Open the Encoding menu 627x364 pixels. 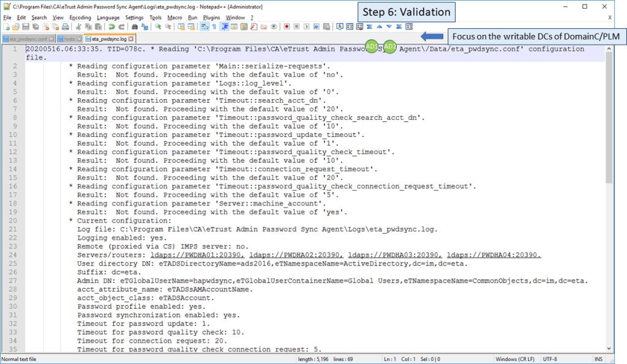80,18
